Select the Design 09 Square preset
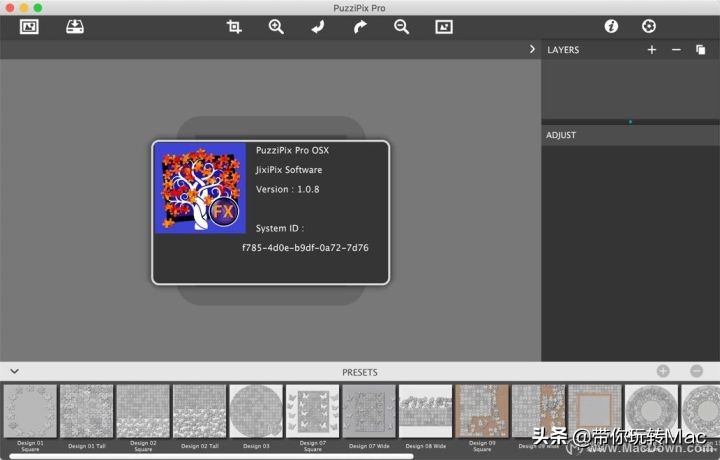Viewport: 720px width, 460px height. point(482,411)
